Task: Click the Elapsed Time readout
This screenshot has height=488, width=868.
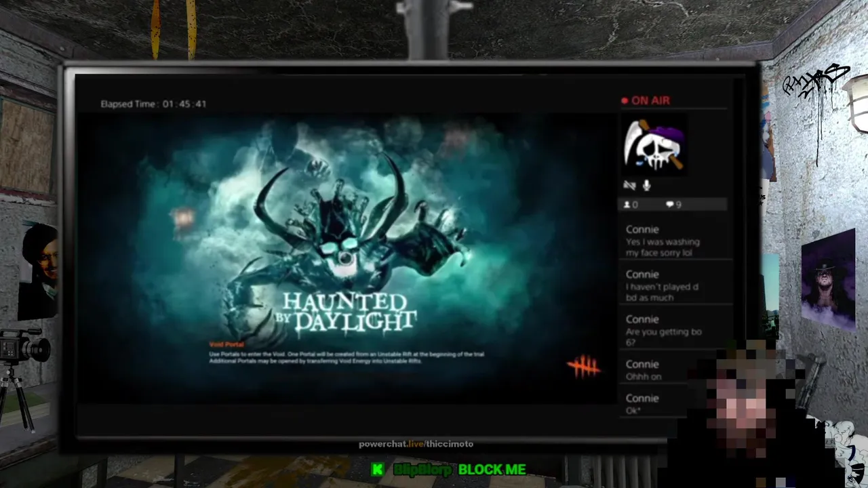Action: pyautogui.click(x=153, y=104)
